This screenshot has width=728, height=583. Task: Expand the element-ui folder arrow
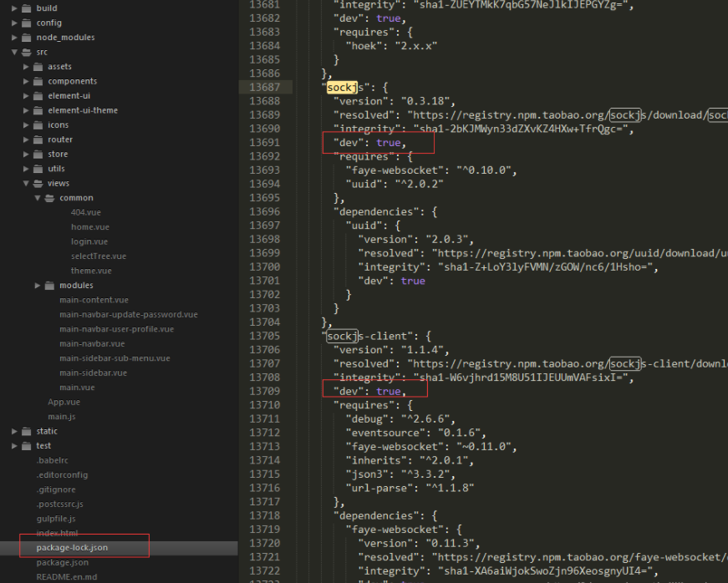click(x=26, y=96)
